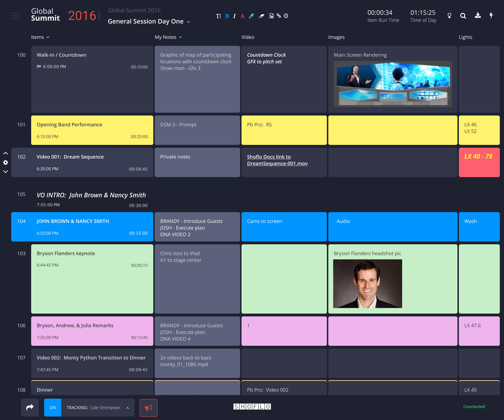Click the eraser formatting tool

point(261,16)
